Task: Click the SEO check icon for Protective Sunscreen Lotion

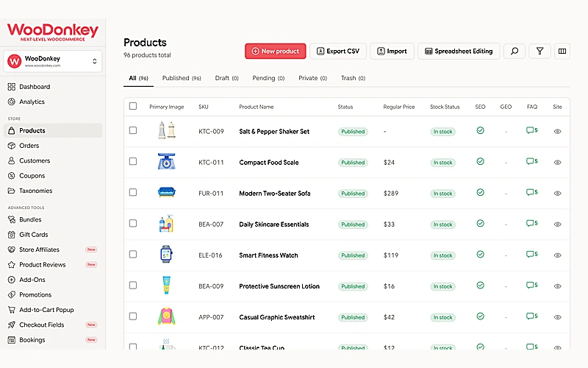Action: point(481,286)
